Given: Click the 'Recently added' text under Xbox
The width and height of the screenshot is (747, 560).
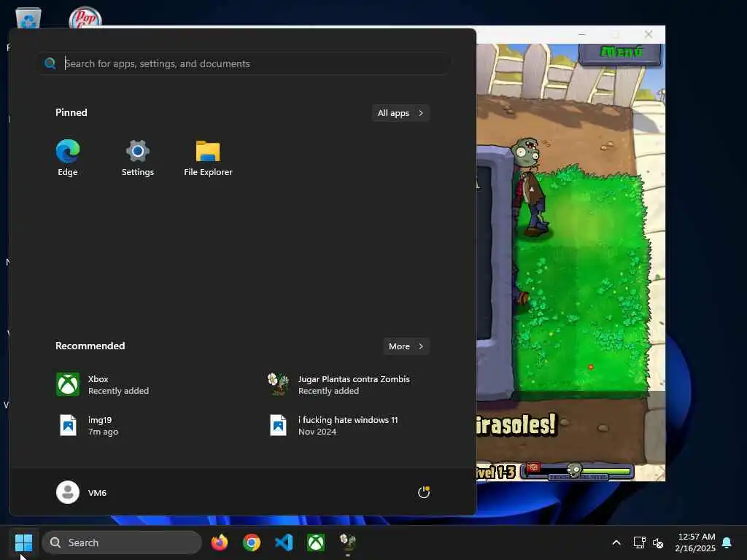Looking at the screenshot, I should [x=118, y=391].
